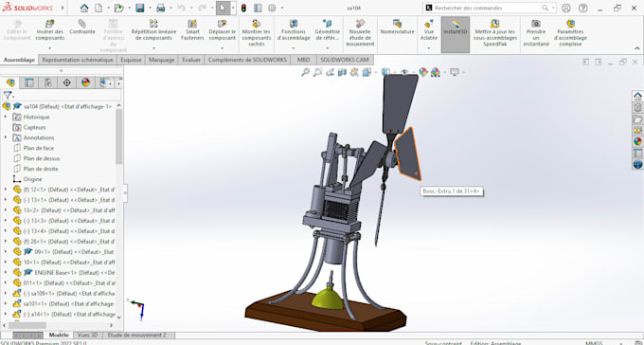Open Compléments de SOLIDWORKS tab
Viewport: 644px width, 345px height.
(248, 60)
